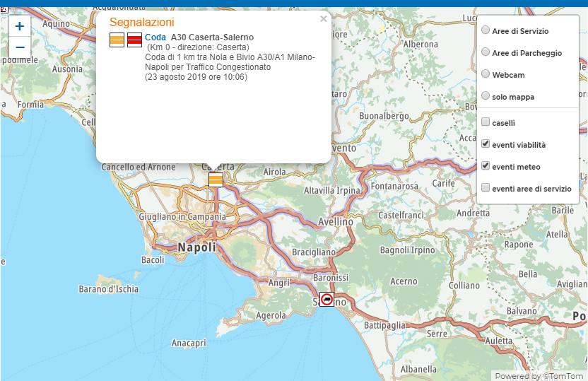Click the orange striped queue icon in popup
Image resolution: width=588 pixels, height=381 pixels.
pyautogui.click(x=117, y=40)
